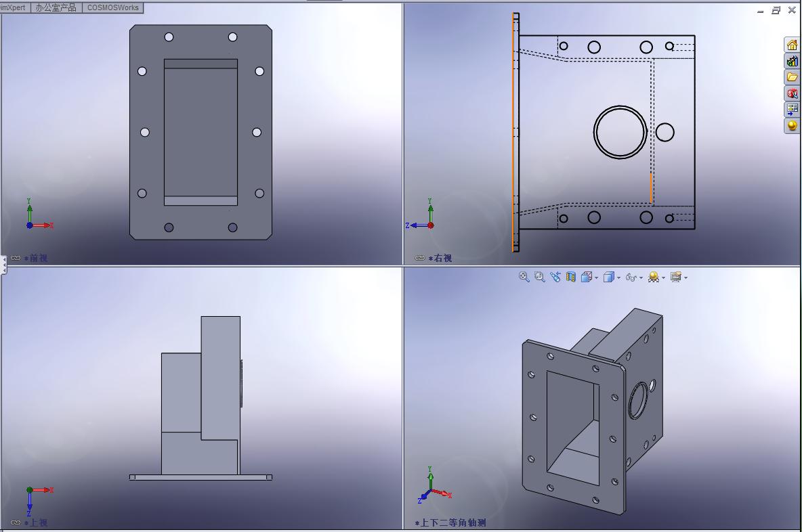The width and height of the screenshot is (802, 532).
Task: Switch to the COSMOSWorks tab
Action: click(112, 7)
